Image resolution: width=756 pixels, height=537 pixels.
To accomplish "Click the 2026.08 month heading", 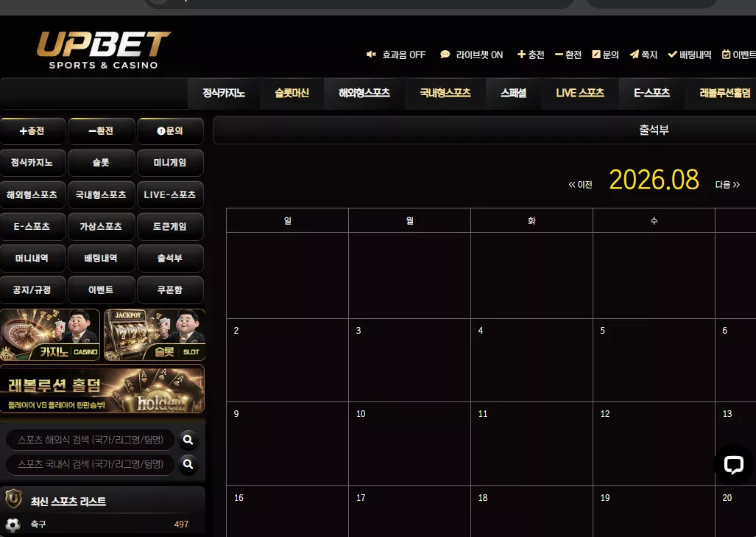I will pyautogui.click(x=654, y=180).
